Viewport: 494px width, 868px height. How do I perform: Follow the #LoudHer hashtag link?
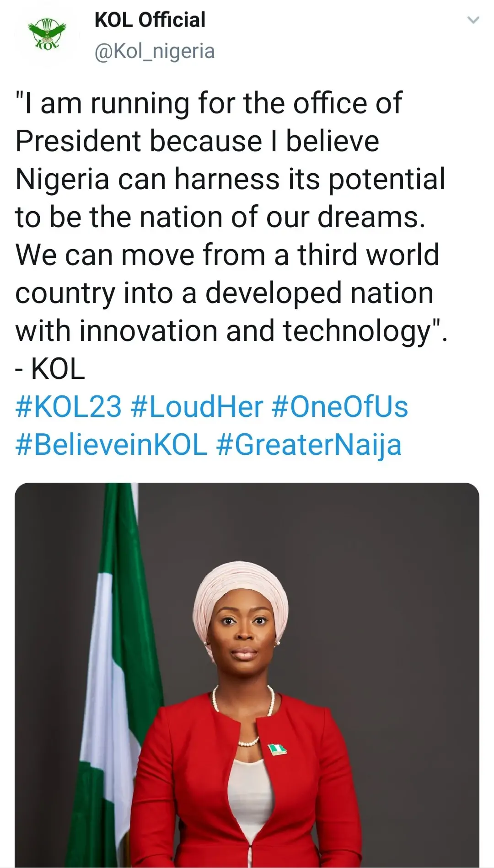[x=197, y=407]
